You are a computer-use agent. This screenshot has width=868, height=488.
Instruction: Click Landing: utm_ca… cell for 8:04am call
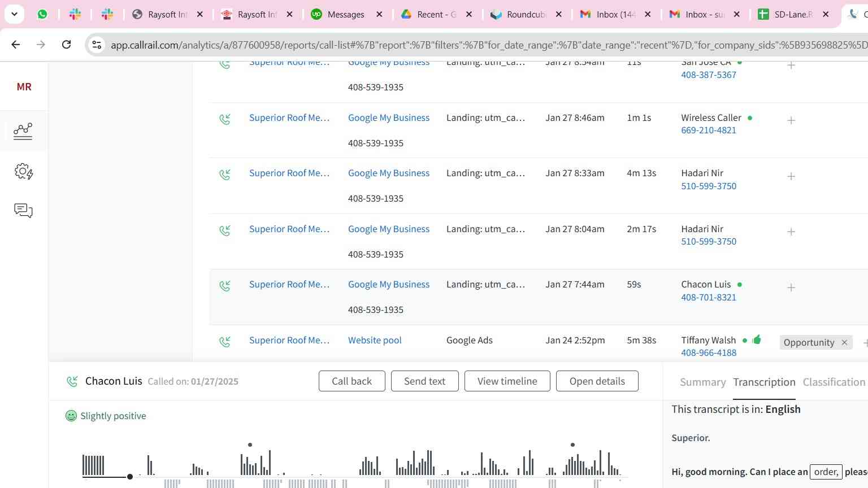click(485, 229)
